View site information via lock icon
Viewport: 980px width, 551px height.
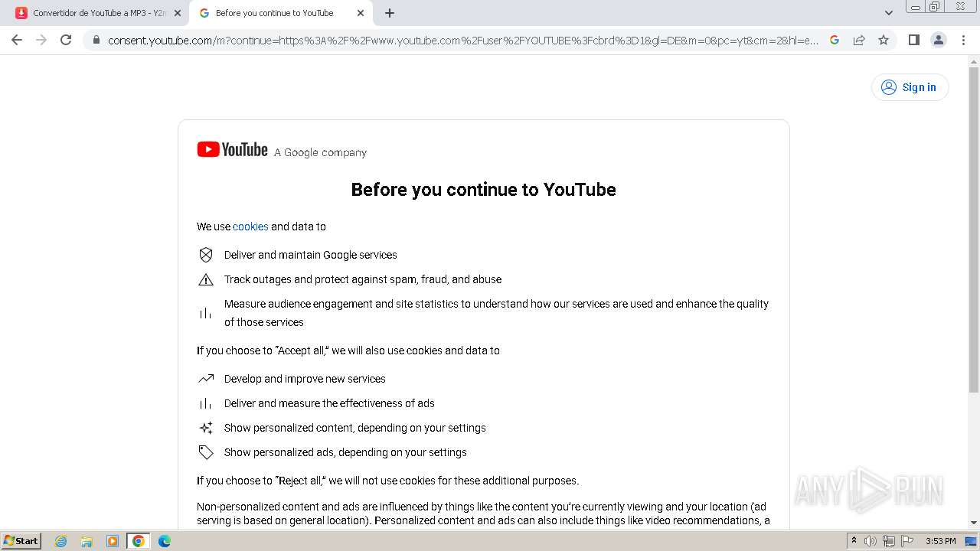(96, 40)
